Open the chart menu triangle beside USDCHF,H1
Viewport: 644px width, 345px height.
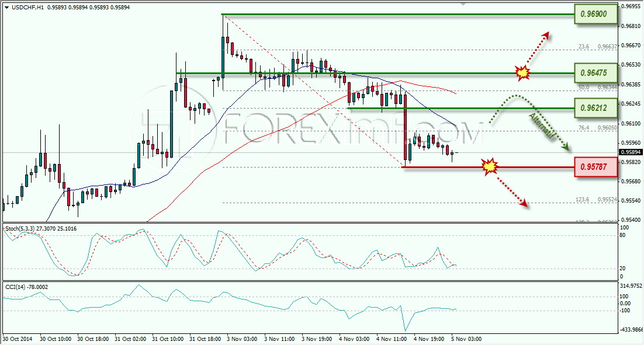coord(7,8)
